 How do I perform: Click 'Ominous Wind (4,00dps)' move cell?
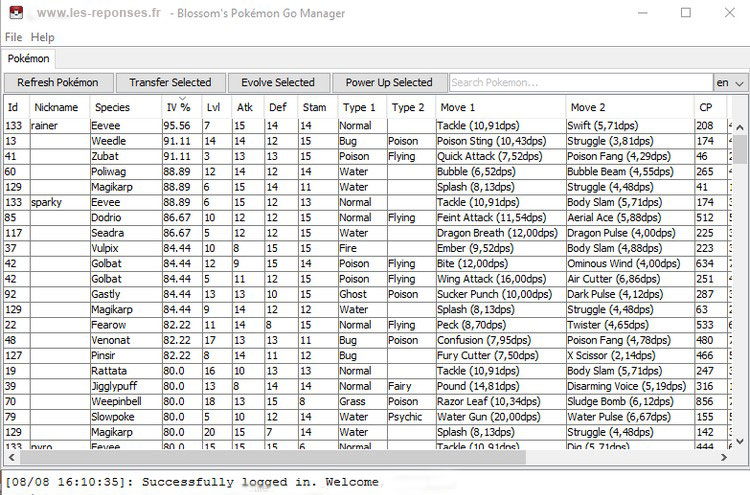(x=630, y=264)
